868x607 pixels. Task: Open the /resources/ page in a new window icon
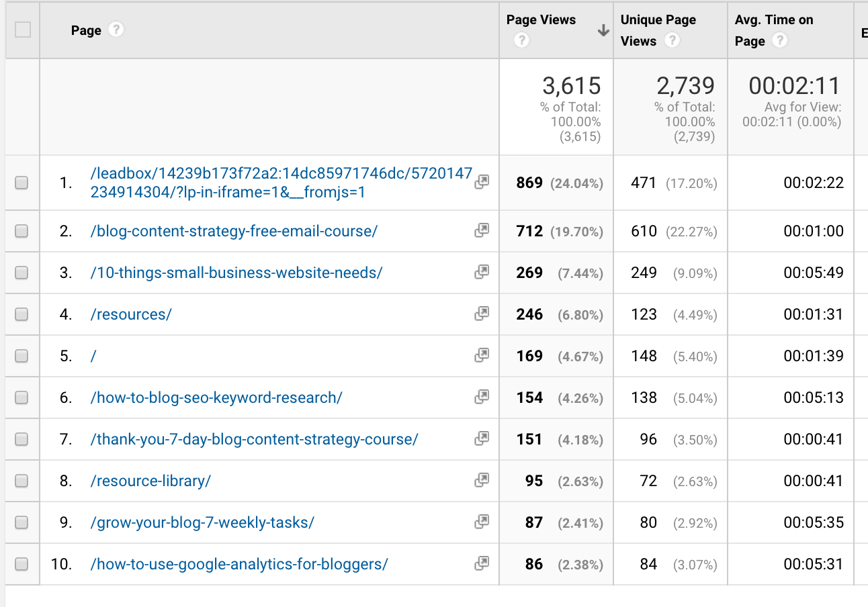tap(482, 314)
